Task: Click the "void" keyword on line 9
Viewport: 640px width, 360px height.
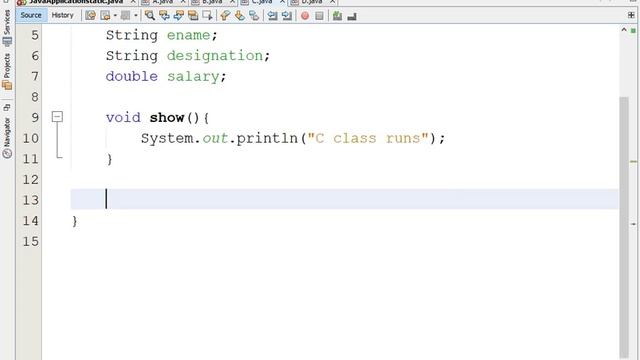Action: click(x=123, y=118)
